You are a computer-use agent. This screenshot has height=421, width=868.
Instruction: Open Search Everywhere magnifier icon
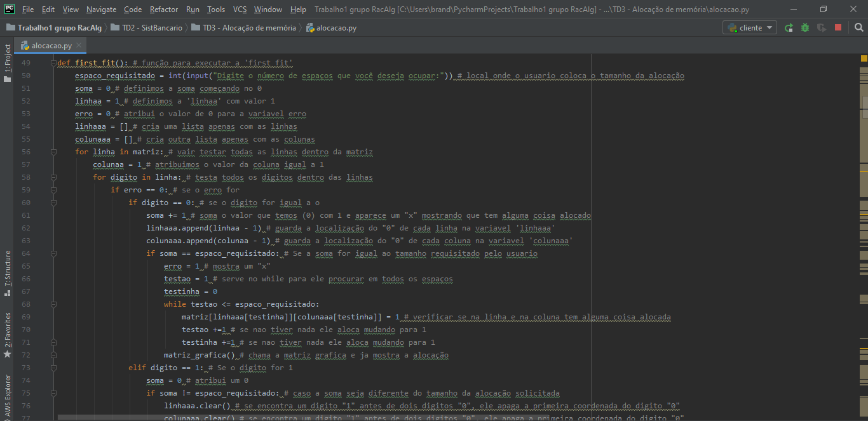[858, 27]
